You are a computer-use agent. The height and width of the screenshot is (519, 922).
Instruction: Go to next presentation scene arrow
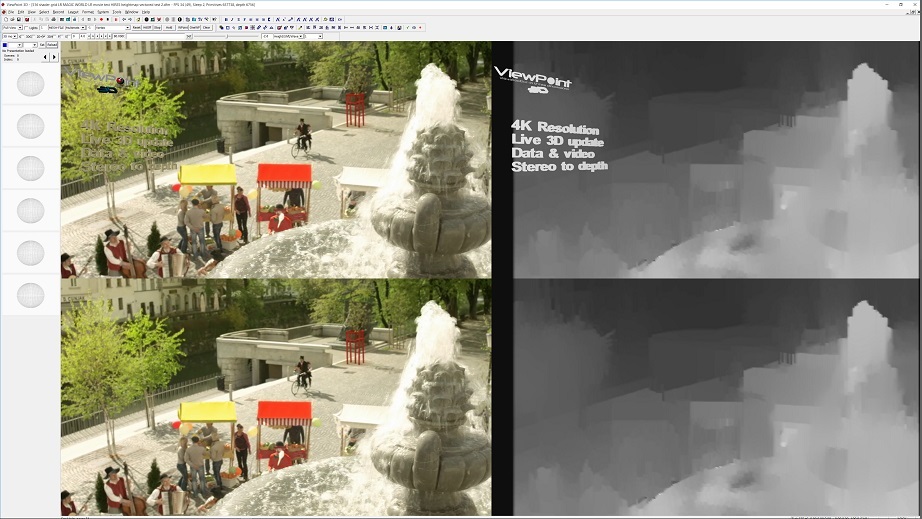tap(54, 57)
